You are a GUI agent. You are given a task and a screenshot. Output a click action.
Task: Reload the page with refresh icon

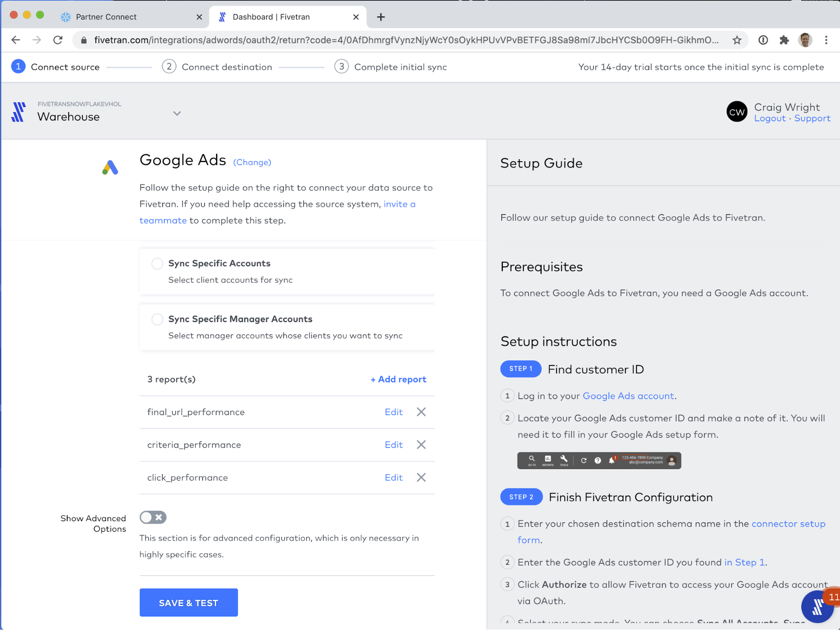58,40
